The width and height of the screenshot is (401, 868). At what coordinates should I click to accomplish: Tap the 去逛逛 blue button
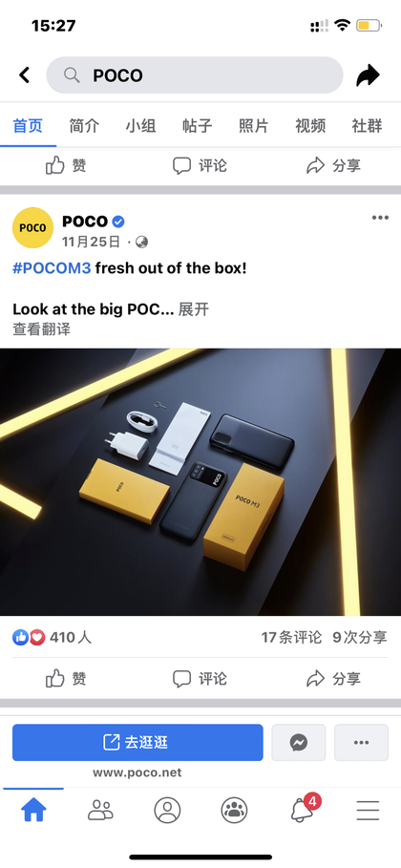[x=137, y=742]
